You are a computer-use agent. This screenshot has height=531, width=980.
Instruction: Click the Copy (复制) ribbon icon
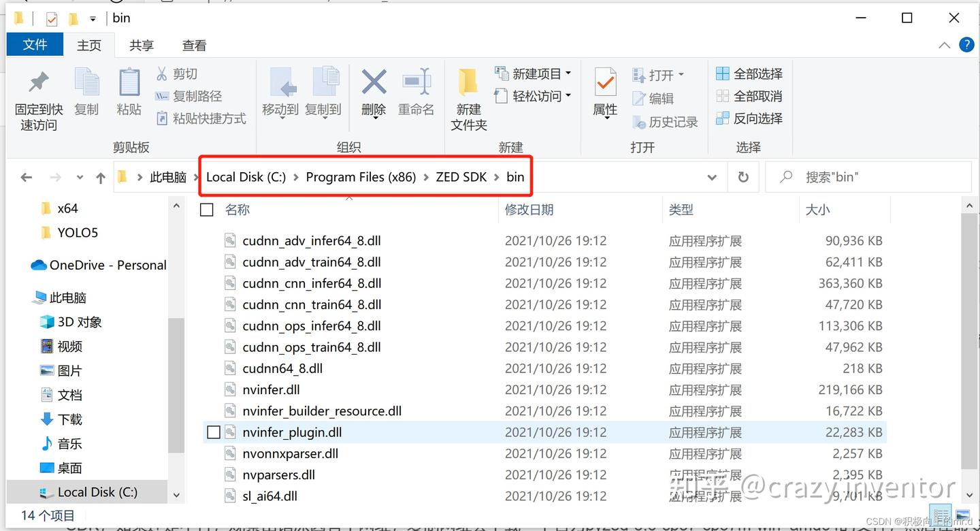click(86, 95)
